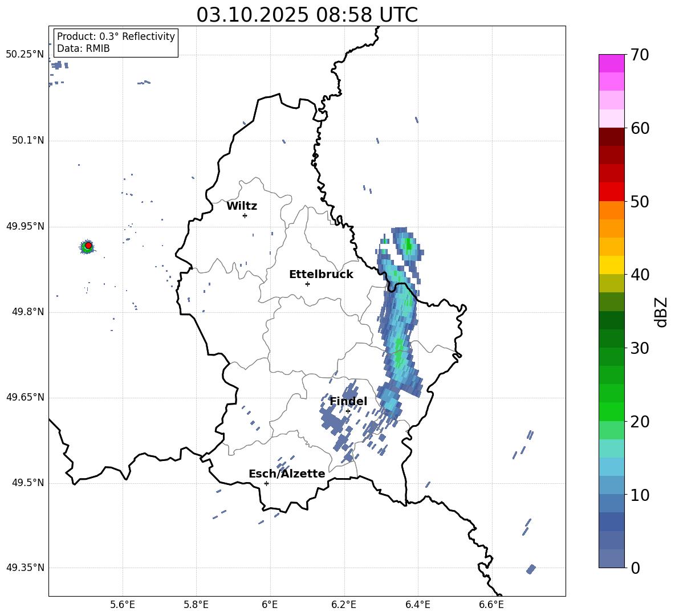Click the green echo core near 49.95°N
This screenshot has height=616, width=675.
tap(408, 246)
